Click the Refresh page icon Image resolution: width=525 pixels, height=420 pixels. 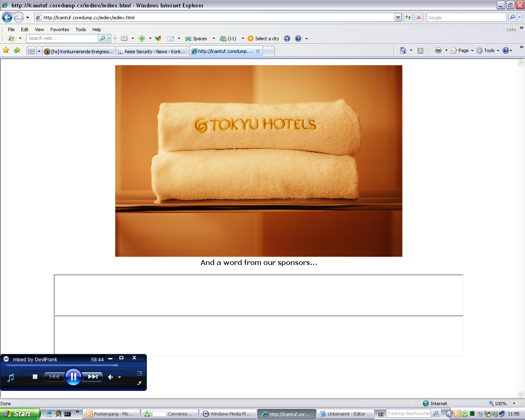(408, 17)
